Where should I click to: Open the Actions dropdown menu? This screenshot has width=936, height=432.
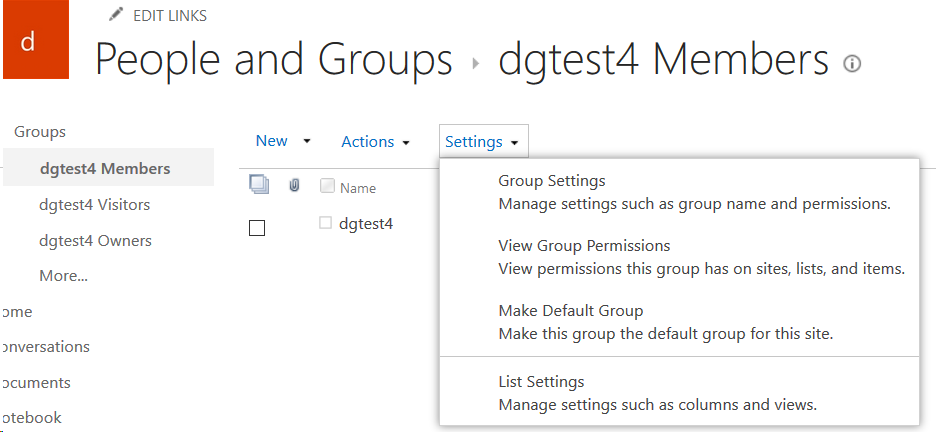375,142
